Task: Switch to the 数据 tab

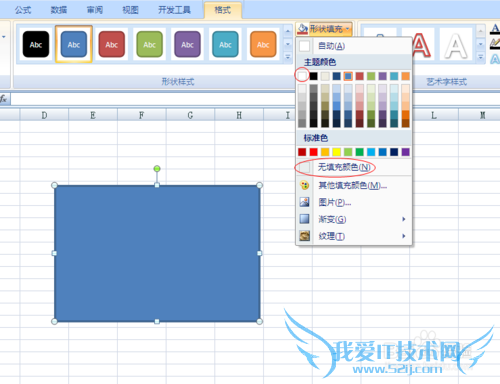Action: click(x=59, y=10)
